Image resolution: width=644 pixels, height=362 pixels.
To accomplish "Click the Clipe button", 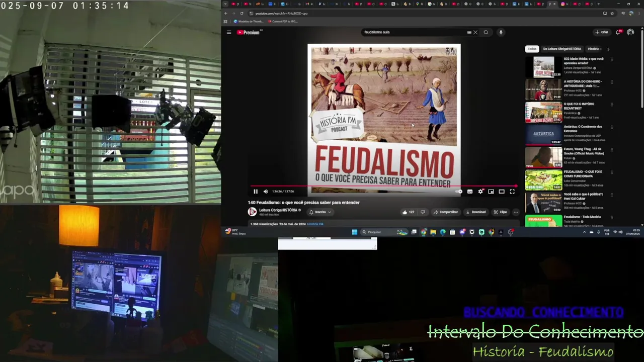I will coord(501,212).
